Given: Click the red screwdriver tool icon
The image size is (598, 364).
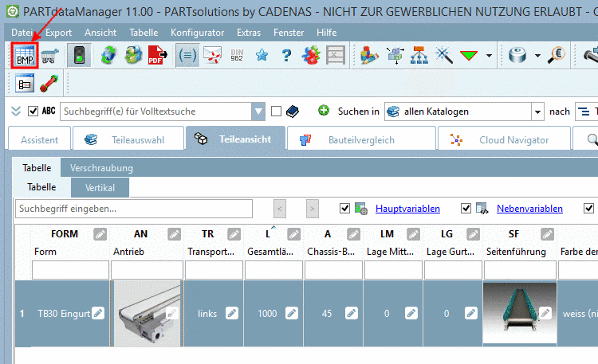Looking at the screenshot, I should coord(49,84).
